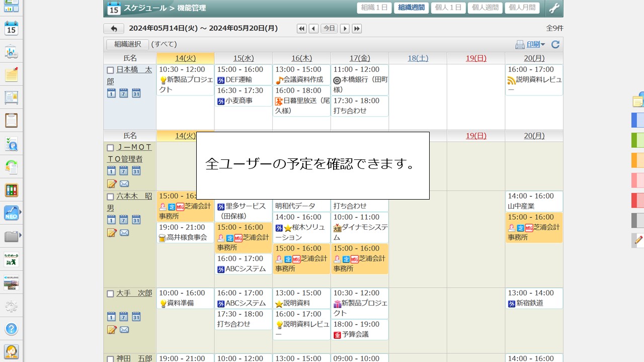
Task: Open monthly view icon for 日本橋 太郎
Action: (136, 93)
